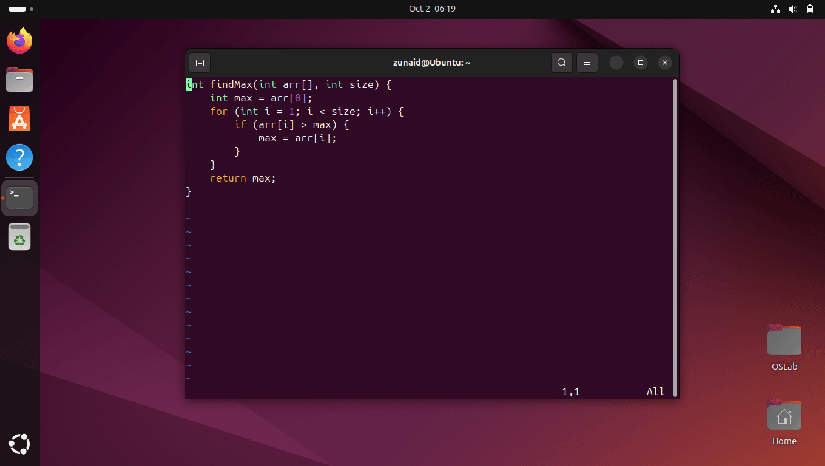Click the terminal's vertical scrollbar
This screenshot has width=825, height=466.
tap(675, 238)
